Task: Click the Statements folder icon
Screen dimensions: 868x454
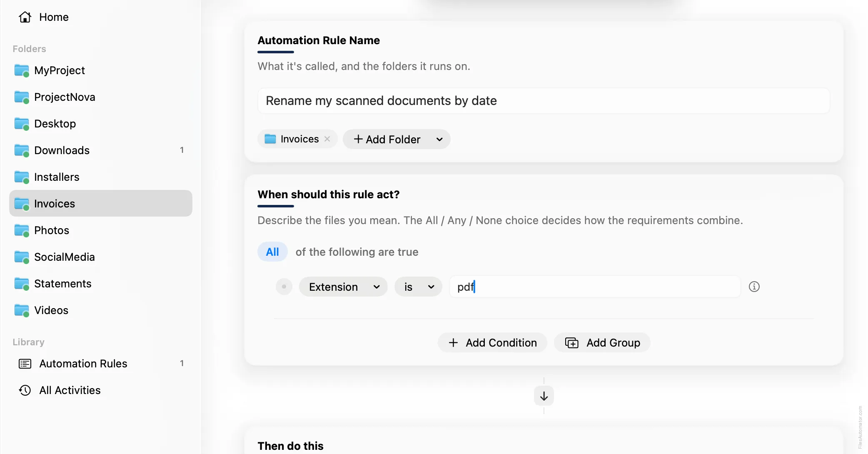Action: click(x=22, y=284)
